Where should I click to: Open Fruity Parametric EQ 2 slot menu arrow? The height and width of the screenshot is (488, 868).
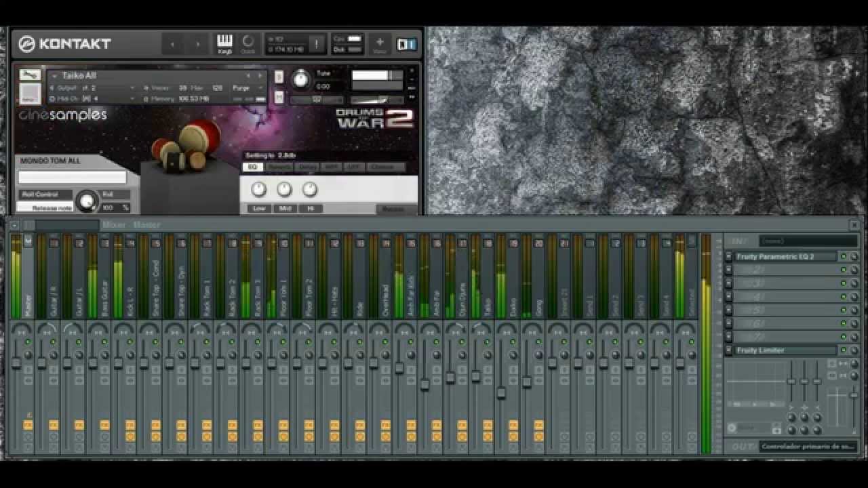tap(729, 257)
